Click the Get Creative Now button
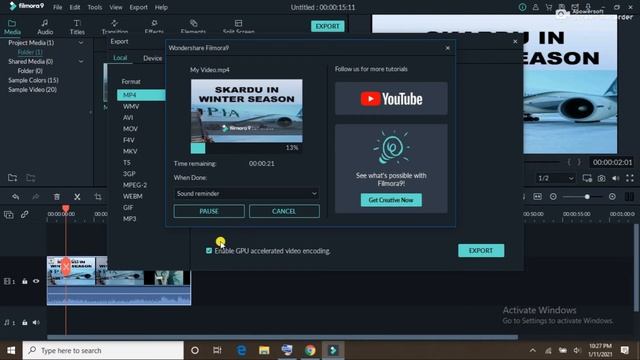 [391, 200]
